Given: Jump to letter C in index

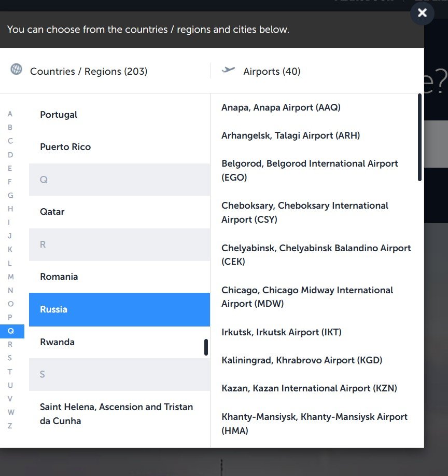Looking at the screenshot, I should pos(10,141).
